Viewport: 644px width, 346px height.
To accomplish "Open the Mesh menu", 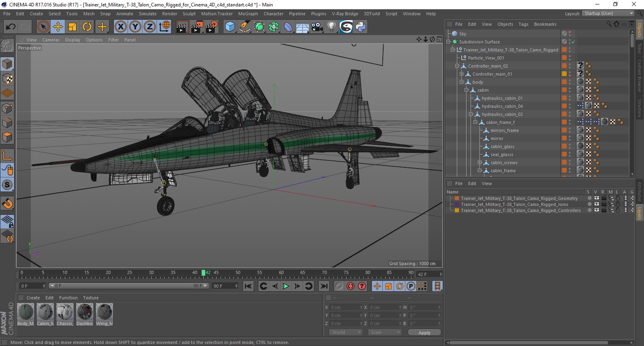I will click(x=89, y=14).
